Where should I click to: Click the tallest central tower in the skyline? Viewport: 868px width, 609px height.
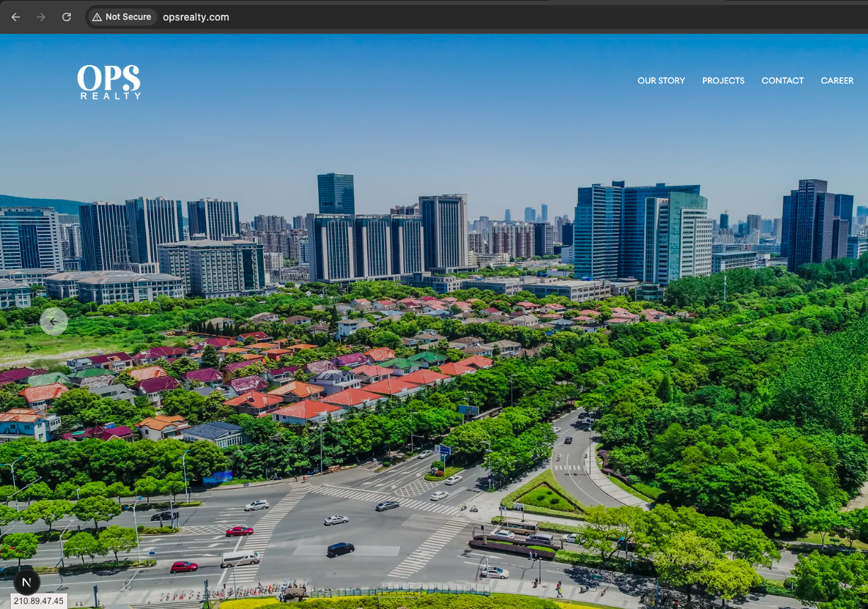click(x=336, y=193)
